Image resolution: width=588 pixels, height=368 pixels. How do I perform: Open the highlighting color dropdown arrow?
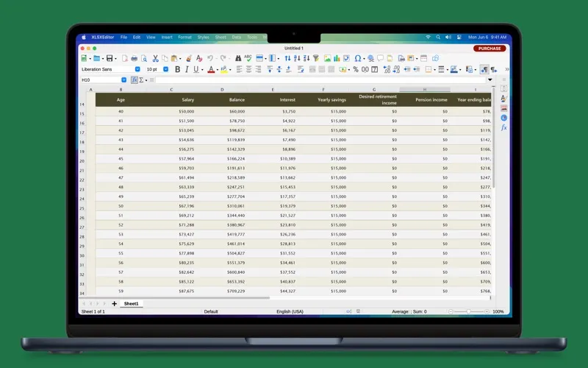click(x=230, y=70)
